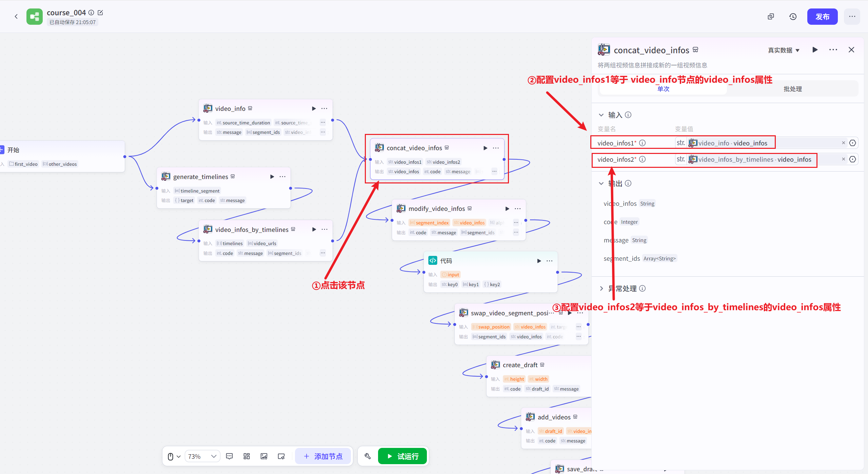The image size is (868, 474).
Task: Click the 添加节点 add node button
Action: point(323,456)
